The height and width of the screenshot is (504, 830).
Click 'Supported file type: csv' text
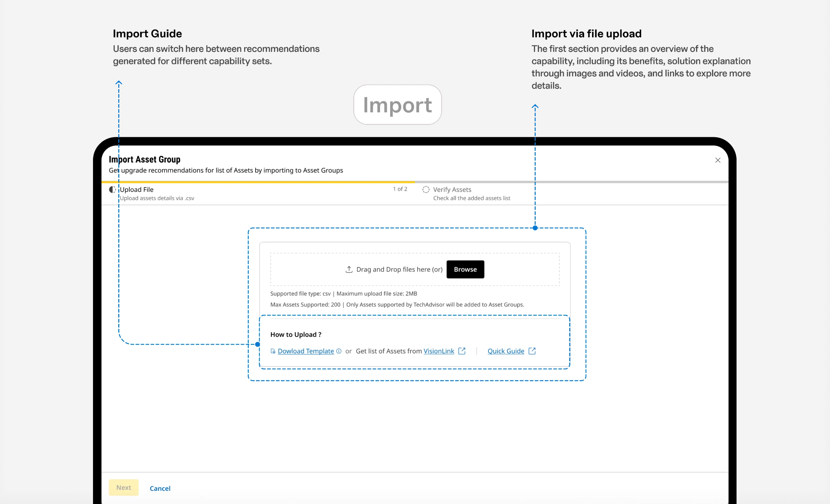[x=300, y=293]
